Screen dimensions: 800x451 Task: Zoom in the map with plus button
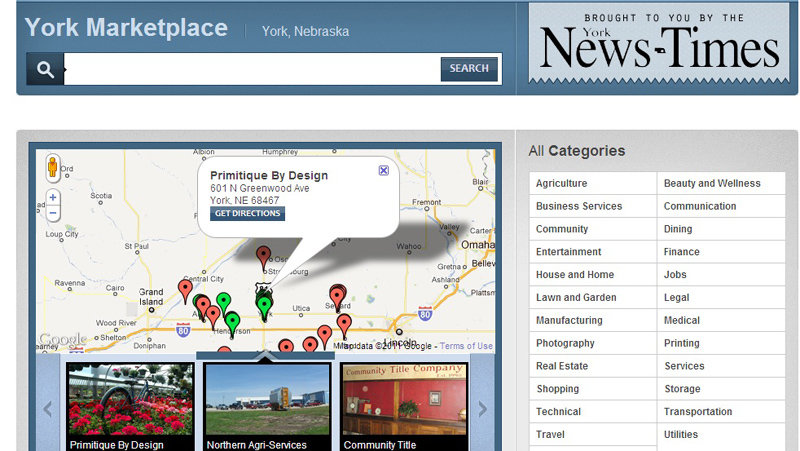pos(53,197)
